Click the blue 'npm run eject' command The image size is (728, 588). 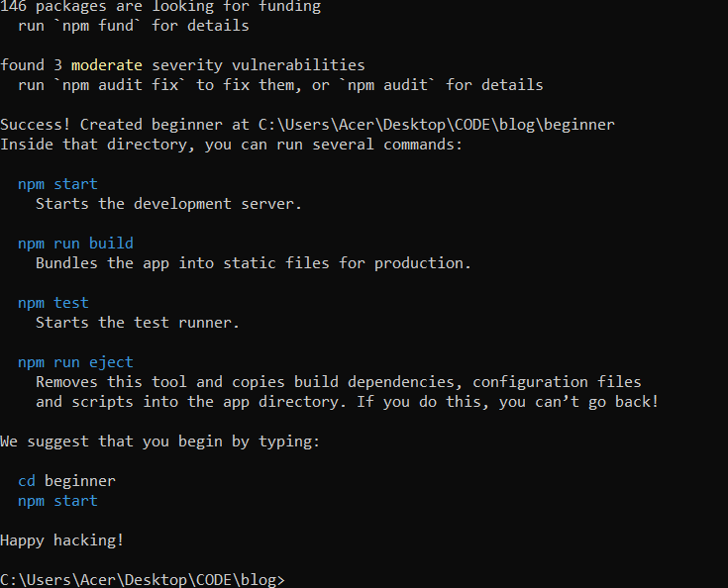click(75, 362)
